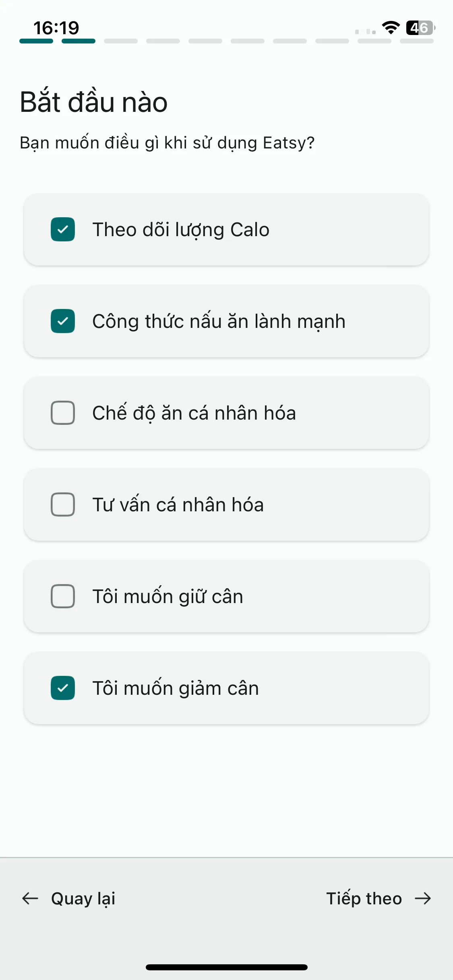The height and width of the screenshot is (980, 453).
Task: Tap the left arrow icon beside Quay lại
Action: point(30,898)
